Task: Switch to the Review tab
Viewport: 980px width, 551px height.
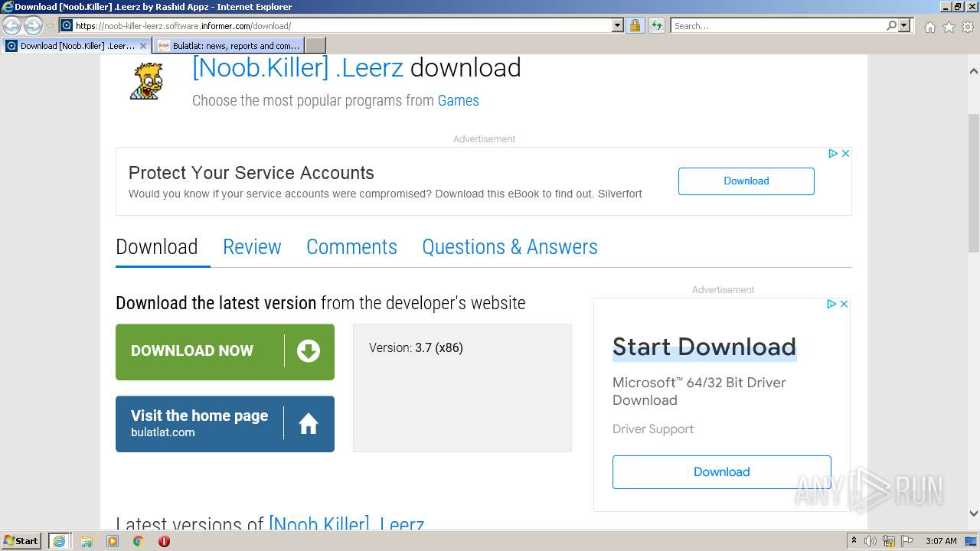Action: click(252, 247)
